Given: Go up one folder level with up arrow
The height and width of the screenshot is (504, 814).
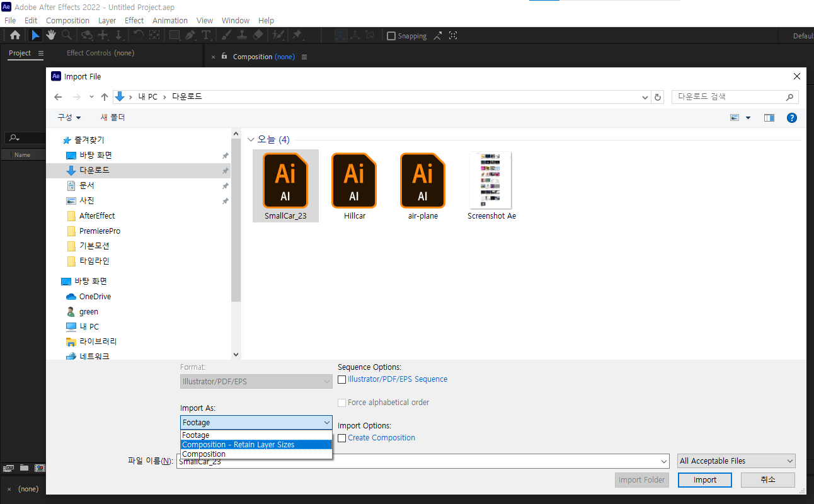Looking at the screenshot, I should point(105,97).
